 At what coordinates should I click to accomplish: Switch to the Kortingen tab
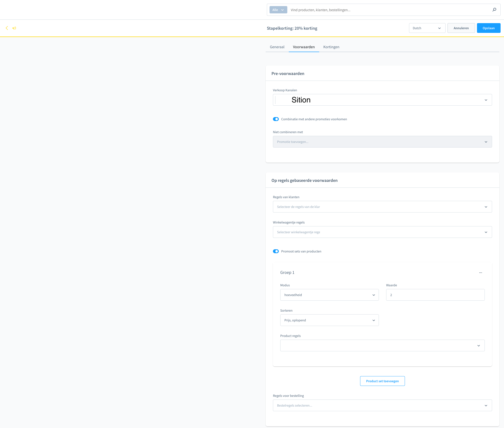point(331,47)
